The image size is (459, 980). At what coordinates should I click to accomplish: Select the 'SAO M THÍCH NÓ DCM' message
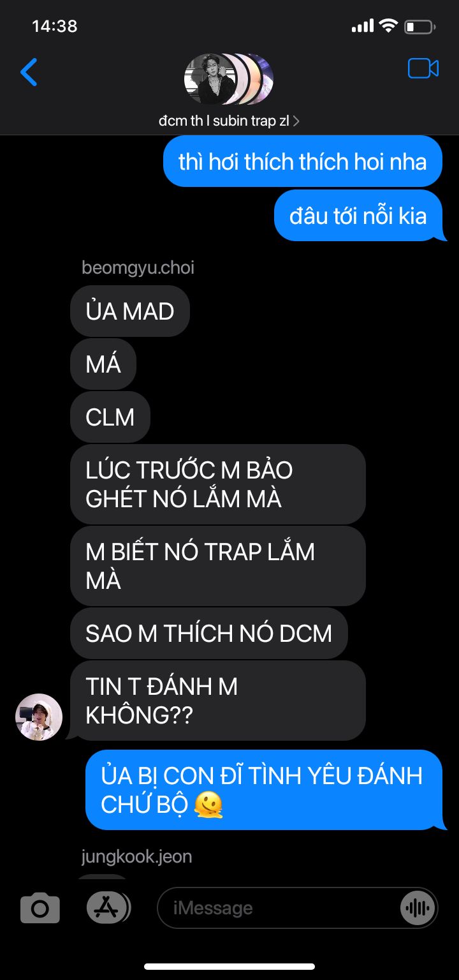209,634
